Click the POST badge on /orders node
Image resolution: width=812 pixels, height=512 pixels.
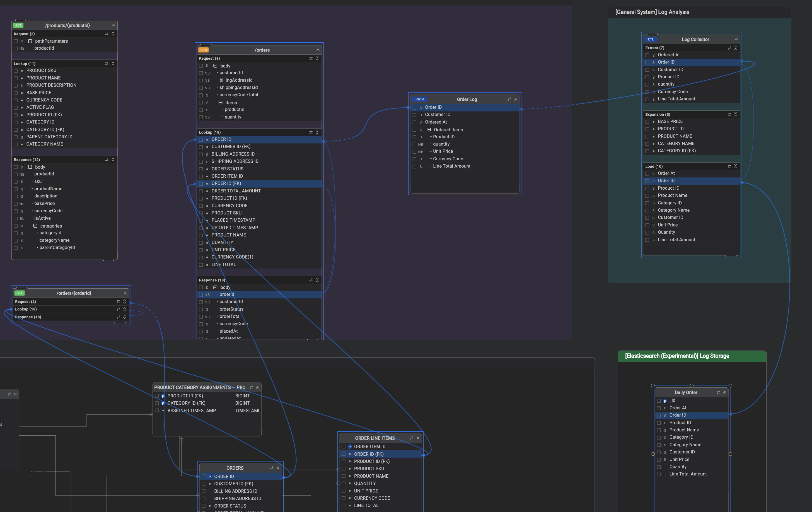203,50
